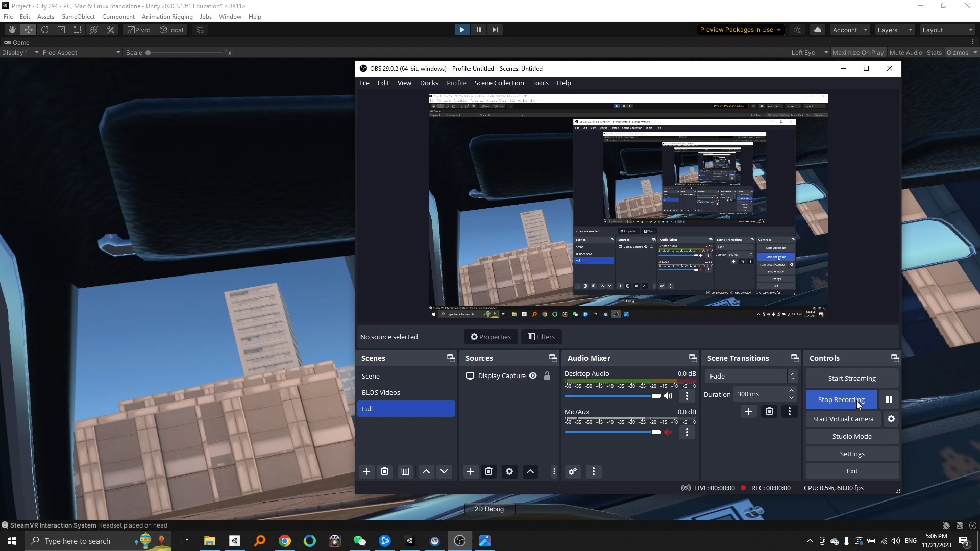Screen dimensions: 980x551
Task: Lock the Display Capture source
Action: 547,375
